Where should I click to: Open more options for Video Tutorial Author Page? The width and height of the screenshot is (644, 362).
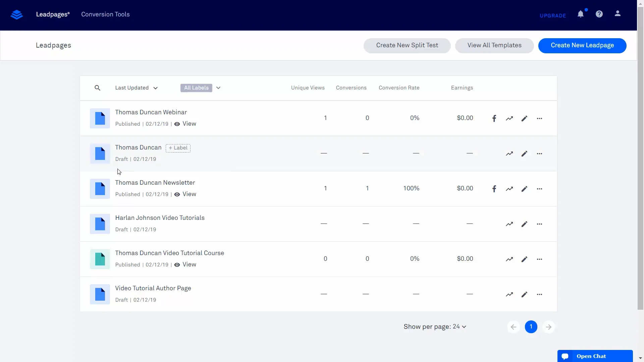pyautogui.click(x=540, y=294)
